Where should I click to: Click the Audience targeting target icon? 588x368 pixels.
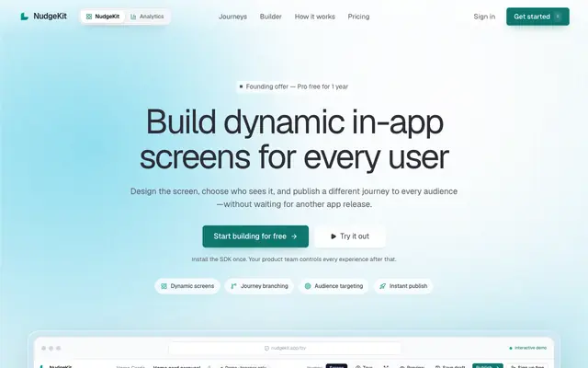[308, 286]
